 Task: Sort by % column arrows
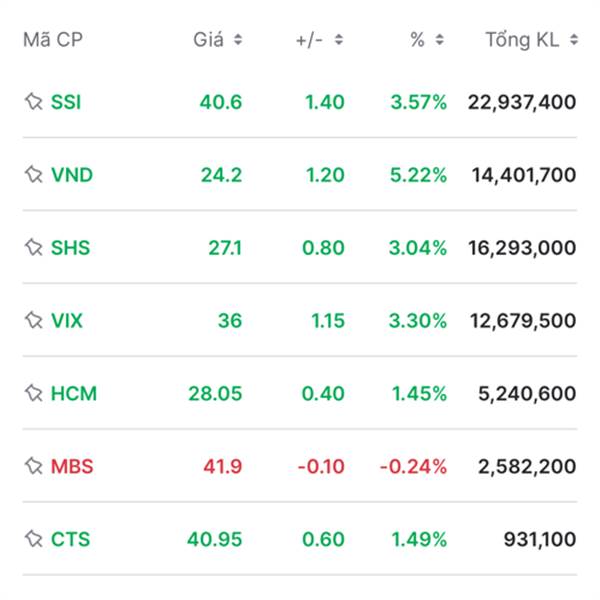click(440, 39)
